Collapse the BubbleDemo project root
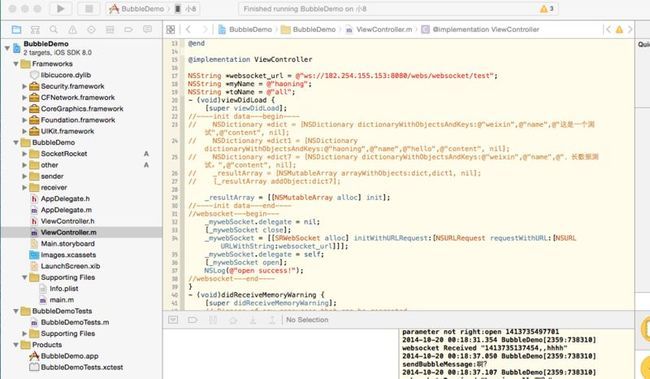 [7, 48]
